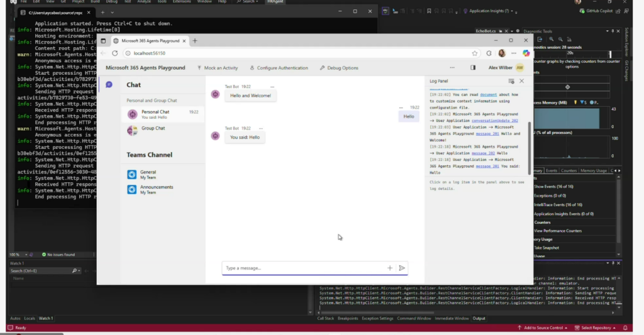Open the Personal Chat conversation

[x=163, y=114]
